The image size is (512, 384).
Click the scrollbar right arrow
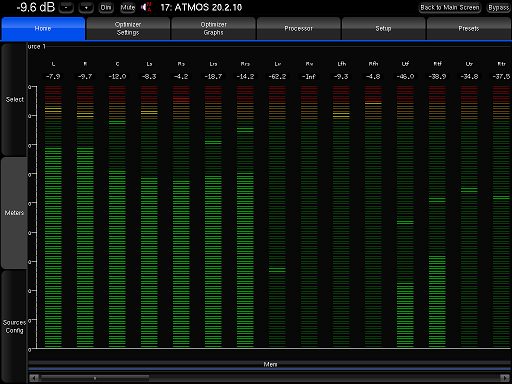tap(504, 378)
